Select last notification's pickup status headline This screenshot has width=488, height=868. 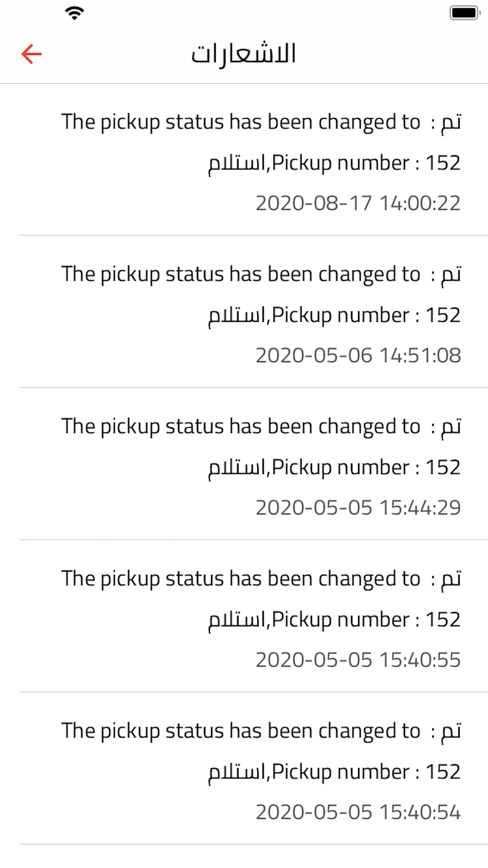[261, 731]
